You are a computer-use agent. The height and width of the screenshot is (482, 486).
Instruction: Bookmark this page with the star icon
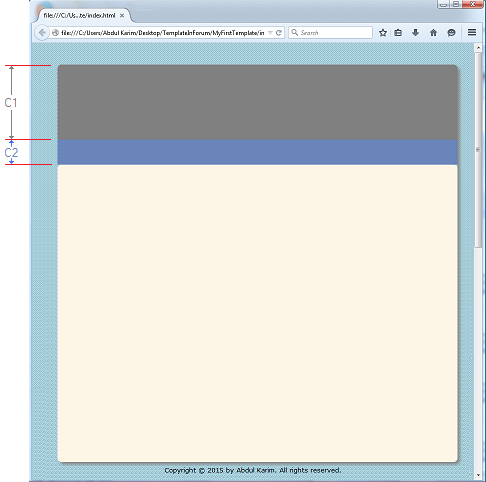pos(383,33)
